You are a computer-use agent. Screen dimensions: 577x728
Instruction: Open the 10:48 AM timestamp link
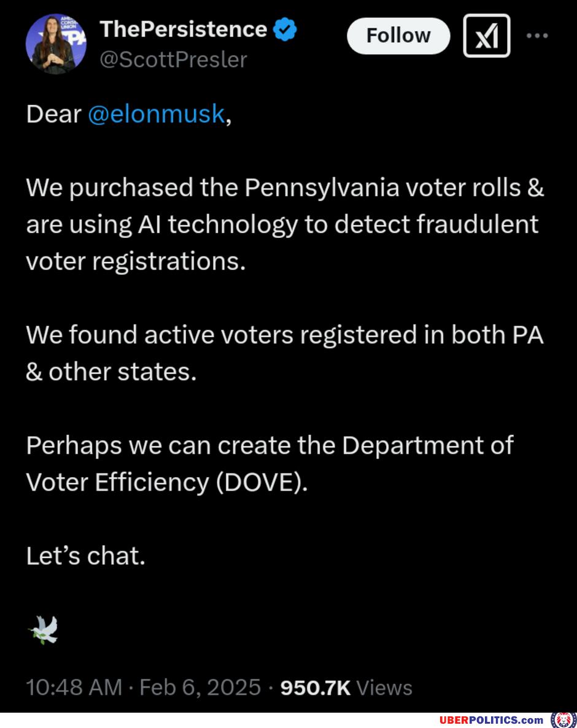click(x=74, y=687)
